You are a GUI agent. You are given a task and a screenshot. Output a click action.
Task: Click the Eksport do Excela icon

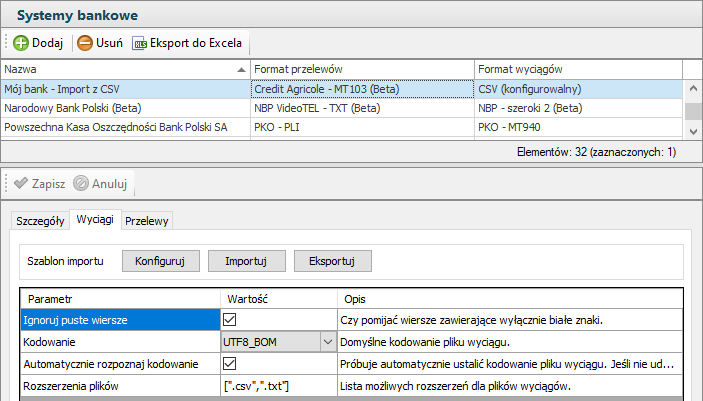[139, 43]
